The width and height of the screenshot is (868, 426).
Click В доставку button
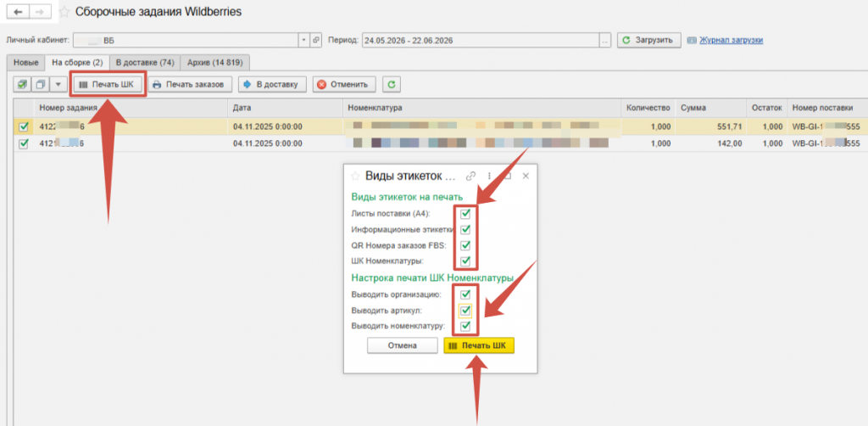coord(272,85)
